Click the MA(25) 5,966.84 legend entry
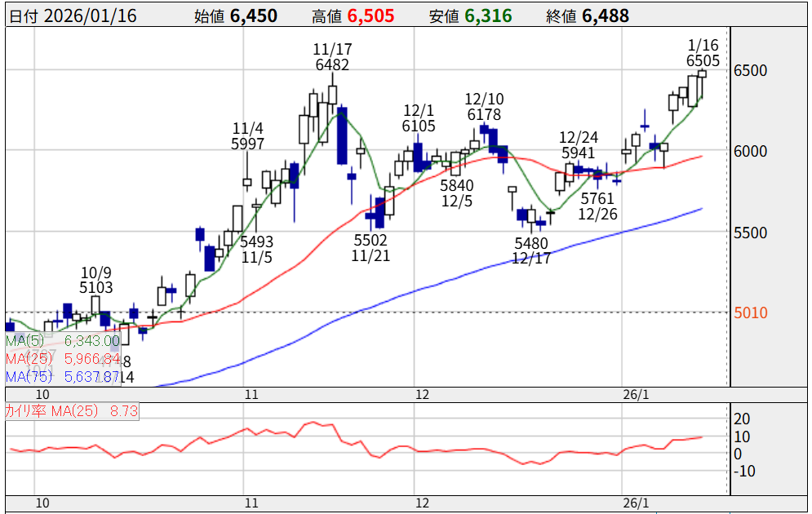Image resolution: width=812 pixels, height=514 pixels. coord(63,358)
